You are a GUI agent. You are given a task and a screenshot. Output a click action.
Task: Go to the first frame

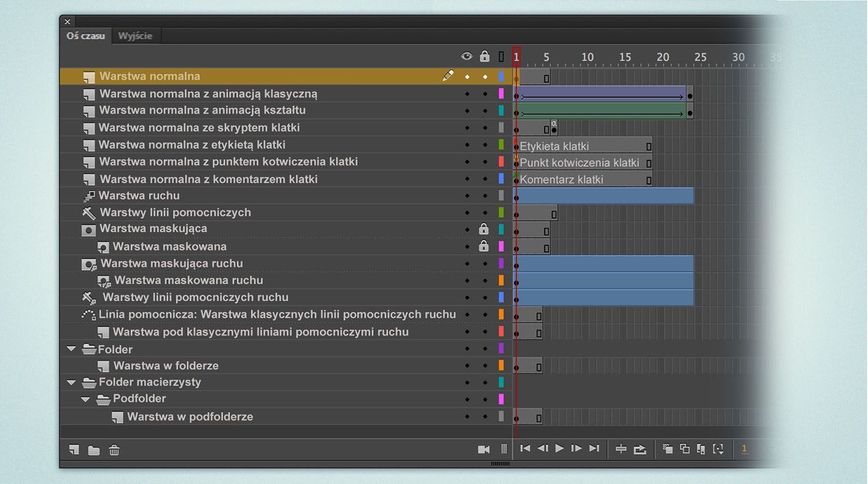point(525,449)
